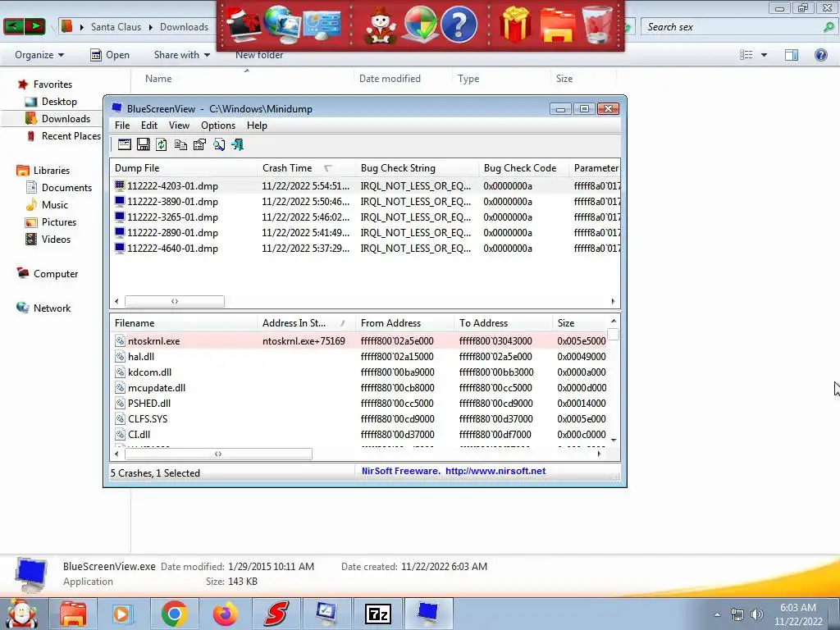Click the taskbar clock showing 6:03 AM

pyautogui.click(x=798, y=614)
